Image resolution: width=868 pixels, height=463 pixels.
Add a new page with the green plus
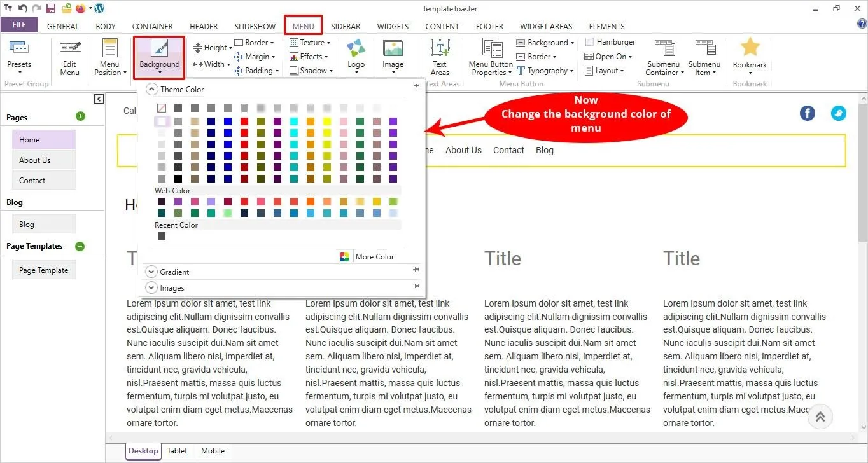pyautogui.click(x=81, y=117)
